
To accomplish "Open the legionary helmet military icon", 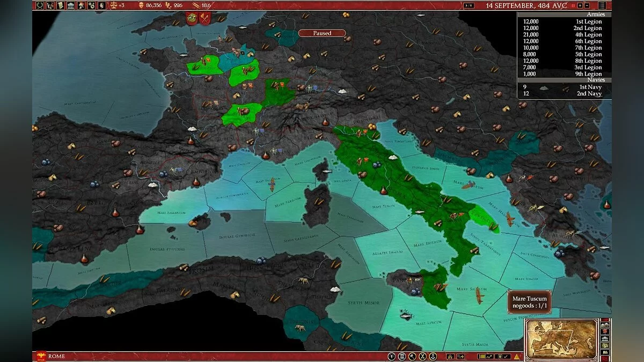I will coord(80,5).
